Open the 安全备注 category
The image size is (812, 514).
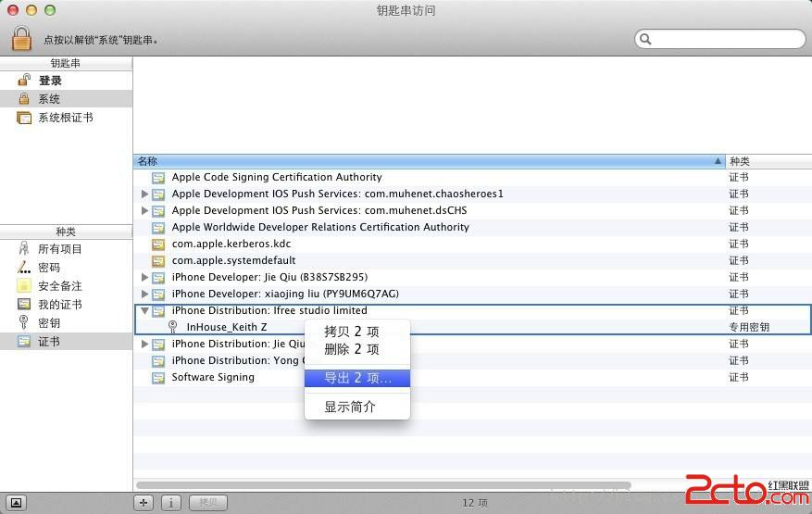click(x=59, y=286)
